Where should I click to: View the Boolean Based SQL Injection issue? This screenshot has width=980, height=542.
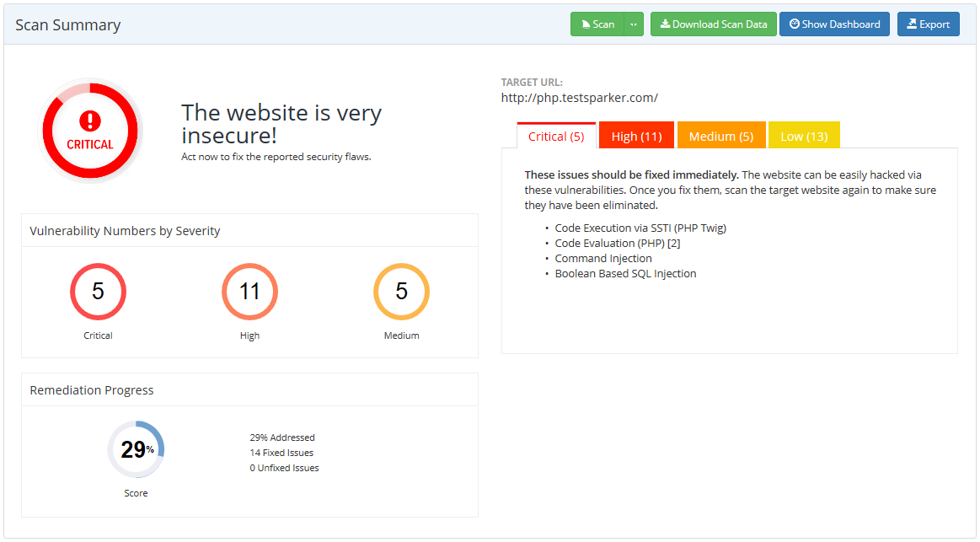tap(625, 273)
